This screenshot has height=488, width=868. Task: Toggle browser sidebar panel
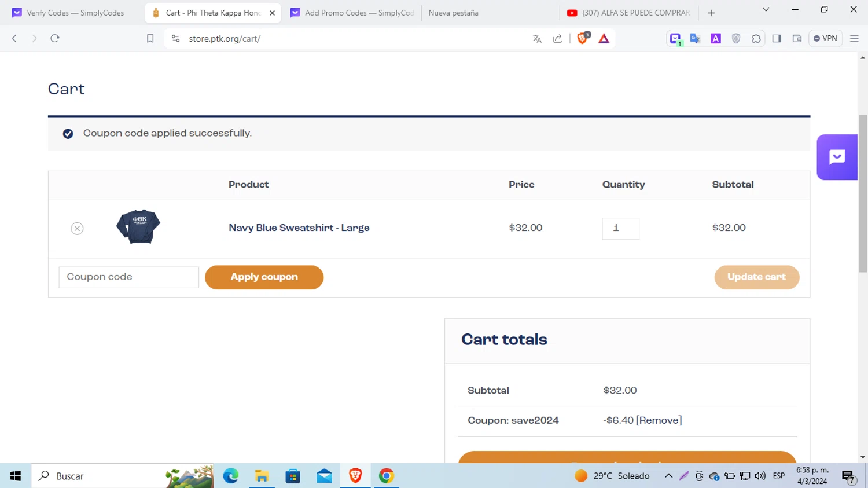tap(777, 39)
